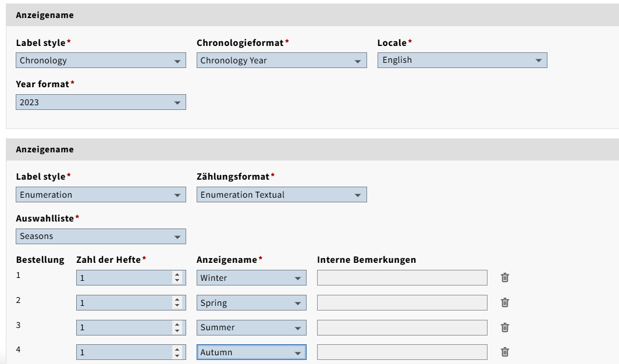This screenshot has width=619, height=364.
Task: Open the Locale dropdown set to English
Action: click(x=462, y=60)
